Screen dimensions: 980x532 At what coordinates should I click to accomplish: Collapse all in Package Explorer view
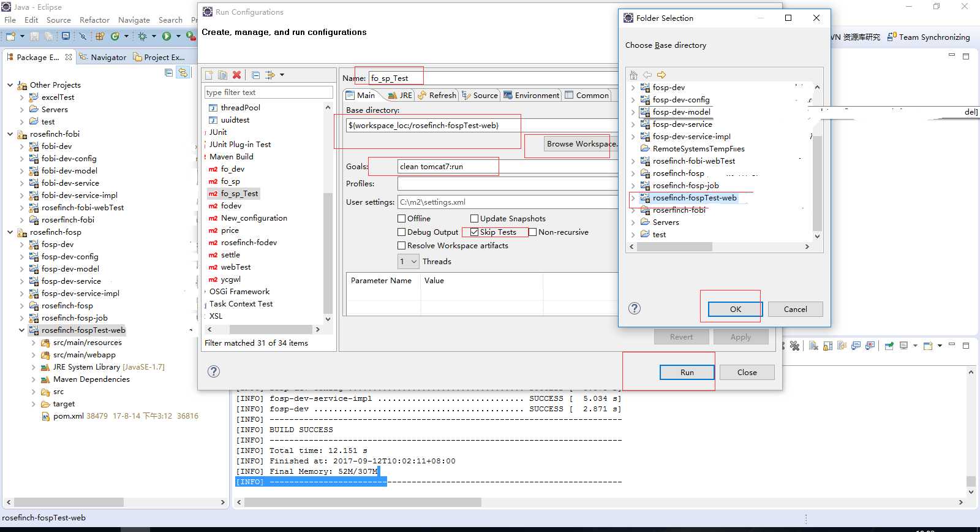tap(169, 72)
